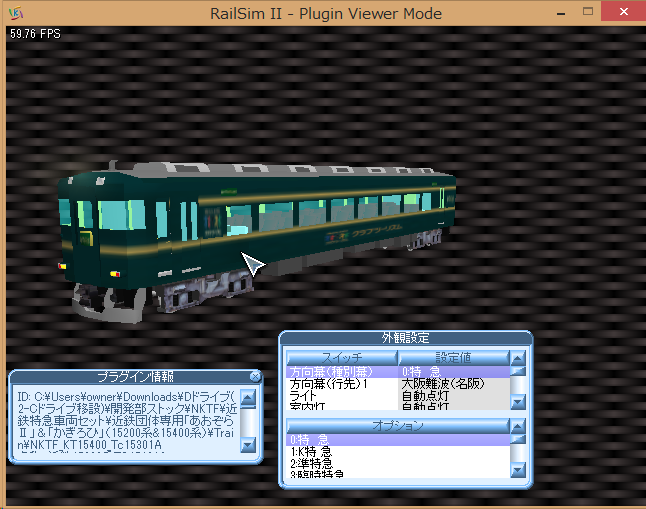646x509 pixels.
Task: Select the 方向幕(種別幕) switch row
Action: coord(342,372)
